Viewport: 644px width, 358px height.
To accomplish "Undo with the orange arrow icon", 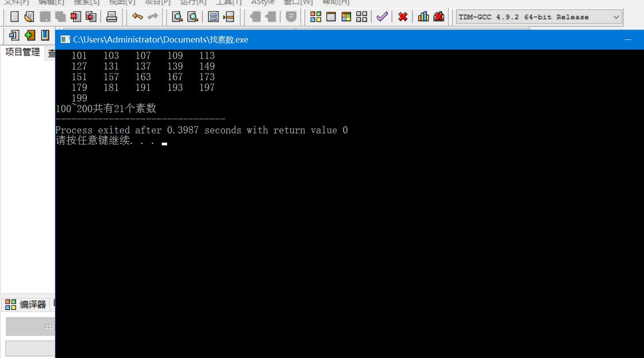I will point(138,17).
